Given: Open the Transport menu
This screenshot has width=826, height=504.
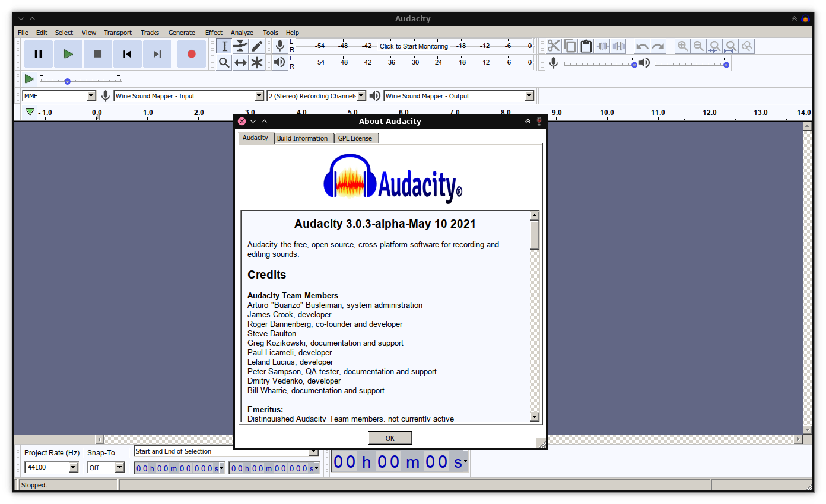Looking at the screenshot, I should coord(117,33).
